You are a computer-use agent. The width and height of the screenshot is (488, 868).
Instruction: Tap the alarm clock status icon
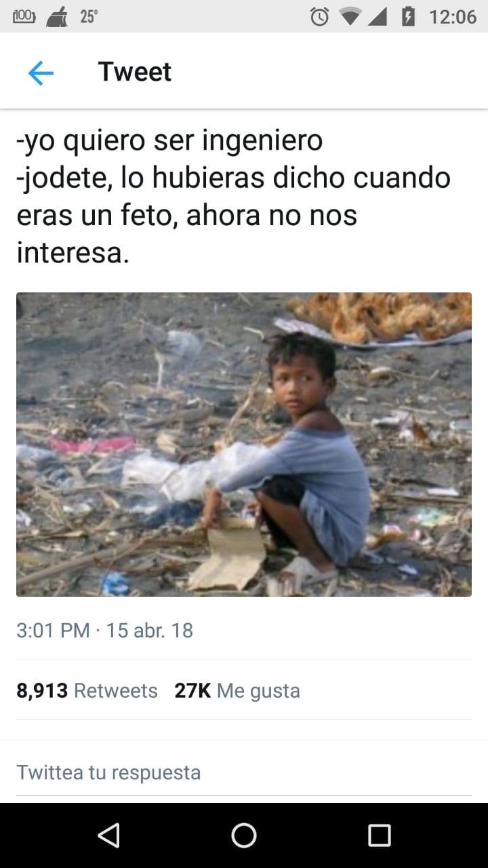(x=320, y=16)
